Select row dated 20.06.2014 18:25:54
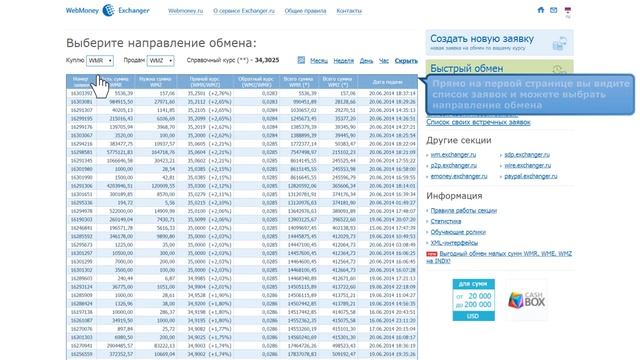 click(242, 135)
